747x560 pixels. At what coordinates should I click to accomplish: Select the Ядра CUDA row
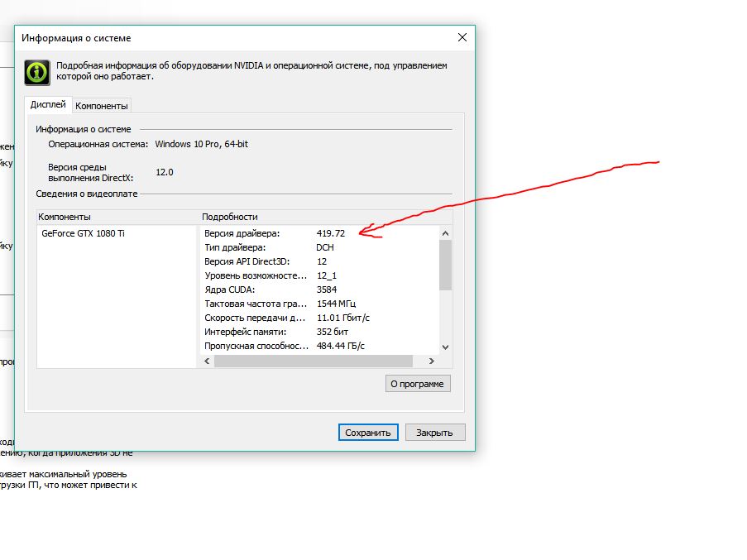(319, 290)
